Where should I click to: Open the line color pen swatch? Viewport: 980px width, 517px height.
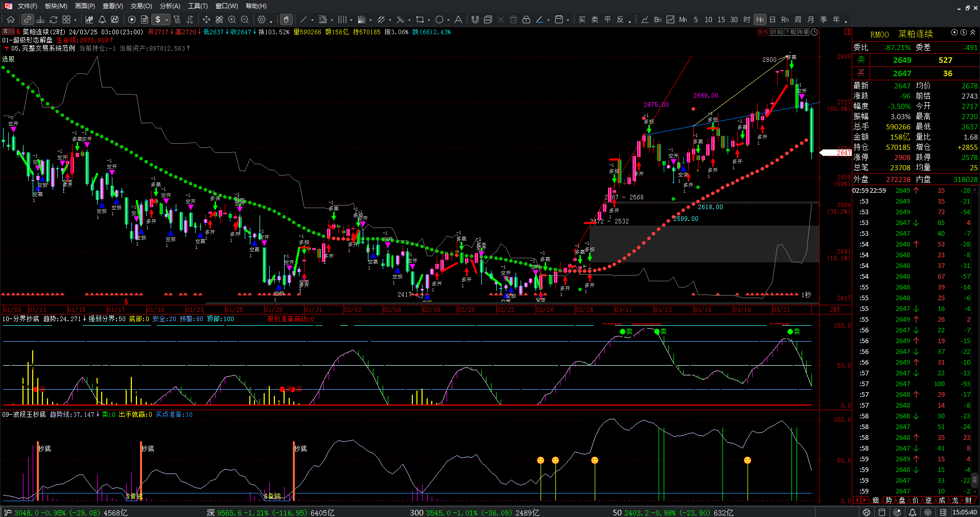(x=540, y=19)
